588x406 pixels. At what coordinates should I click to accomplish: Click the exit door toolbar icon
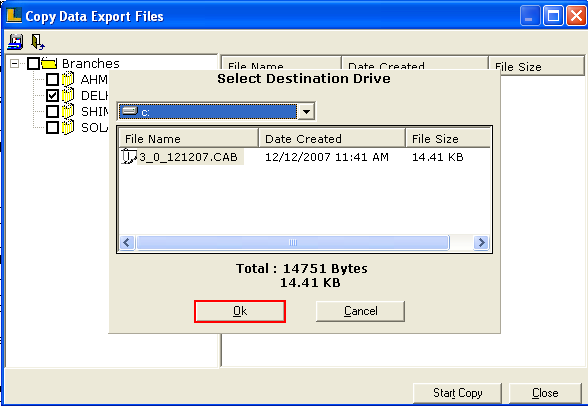click(38, 42)
